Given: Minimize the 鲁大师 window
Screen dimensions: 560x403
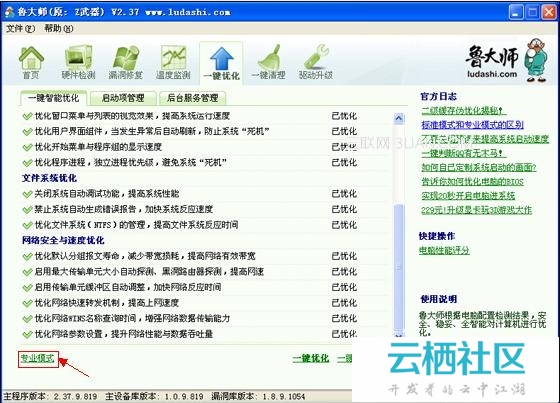Looking at the screenshot, I should coord(516,13).
